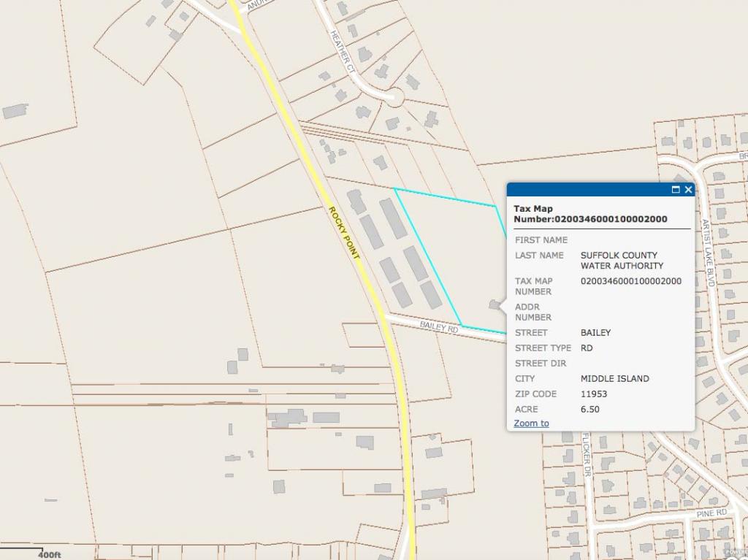Click the 'Zoom to' link
Screen dimensions: 748x560
[x=531, y=423]
